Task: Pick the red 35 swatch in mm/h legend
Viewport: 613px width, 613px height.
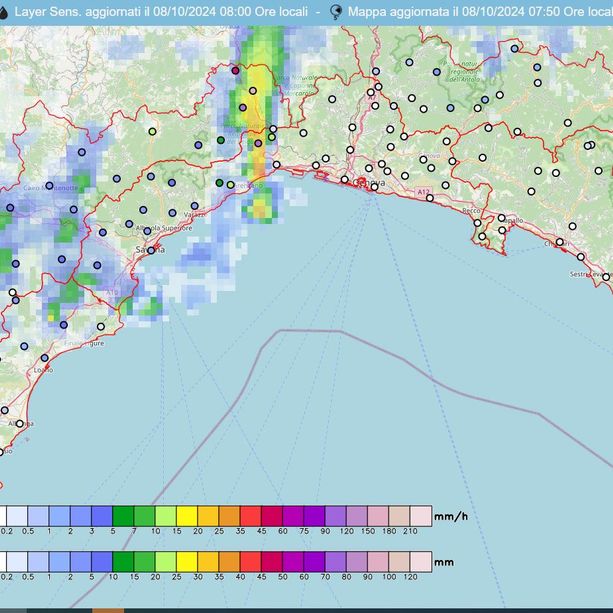Action: pos(251,516)
